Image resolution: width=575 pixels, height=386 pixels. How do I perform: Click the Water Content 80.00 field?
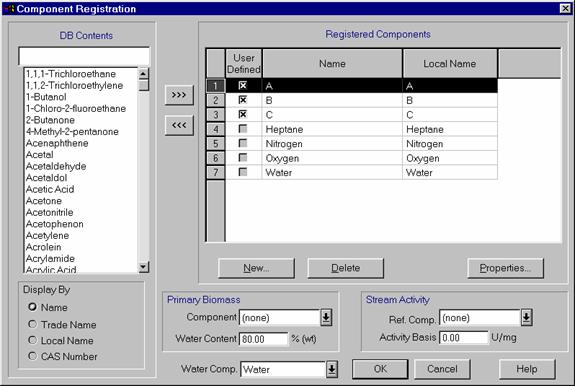click(263, 339)
